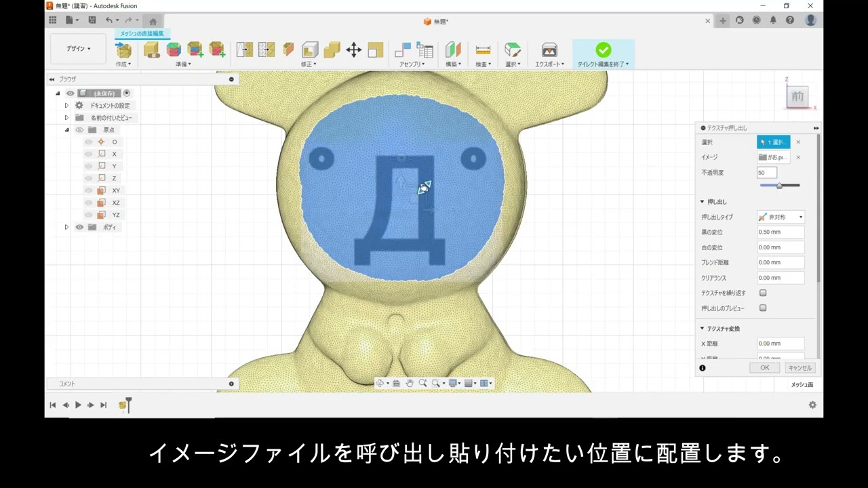The image size is (868, 488).
Task: Click the export image icon in エクスポート
Action: coord(549,49)
